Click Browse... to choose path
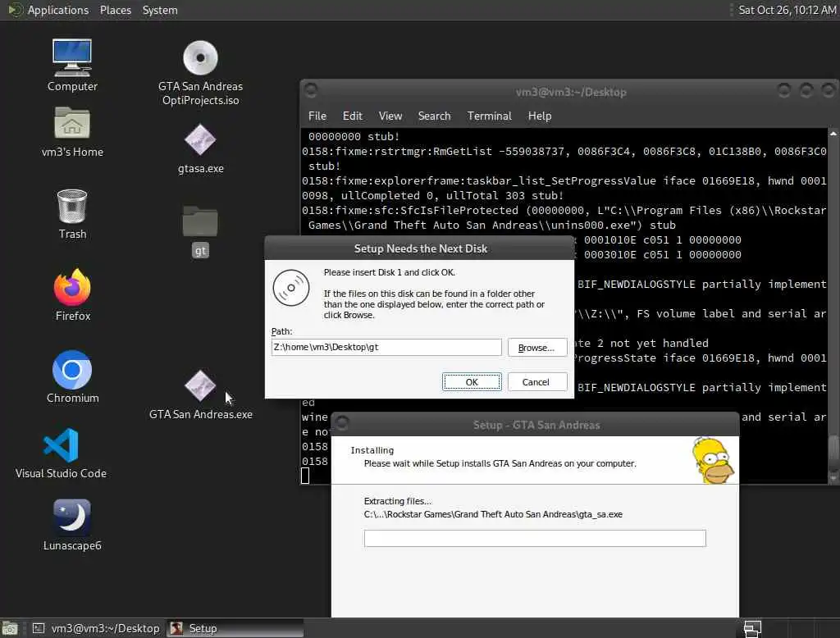This screenshot has height=638, width=840. coord(536,348)
